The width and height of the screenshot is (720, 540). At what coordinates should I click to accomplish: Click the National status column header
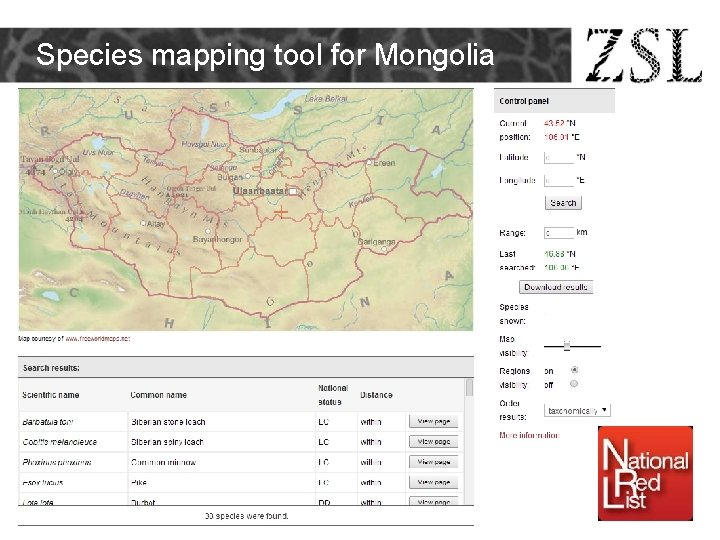pos(333,395)
